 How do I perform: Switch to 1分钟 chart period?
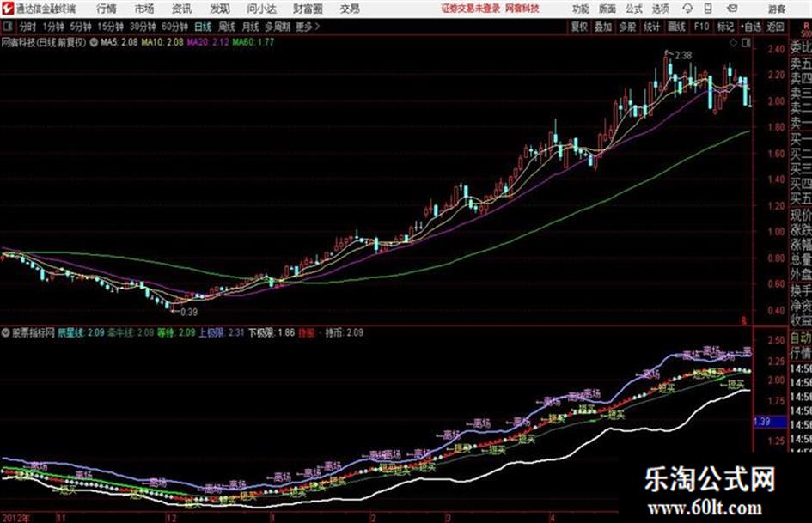click(x=52, y=27)
